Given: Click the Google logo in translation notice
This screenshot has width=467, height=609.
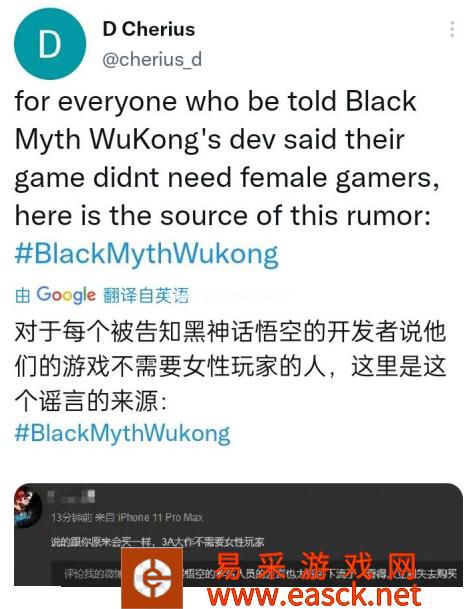Looking at the screenshot, I should (x=66, y=295).
